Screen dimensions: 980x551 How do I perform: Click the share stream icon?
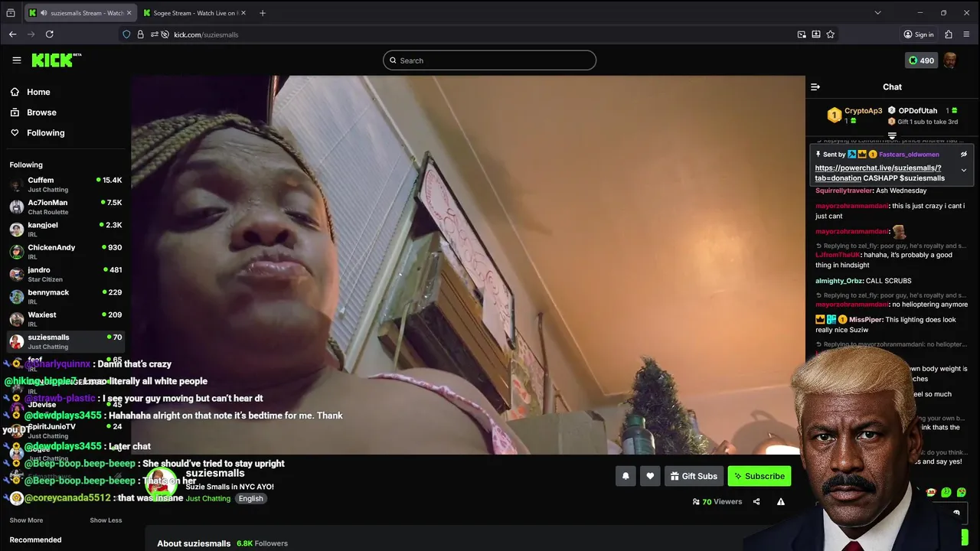[756, 501]
